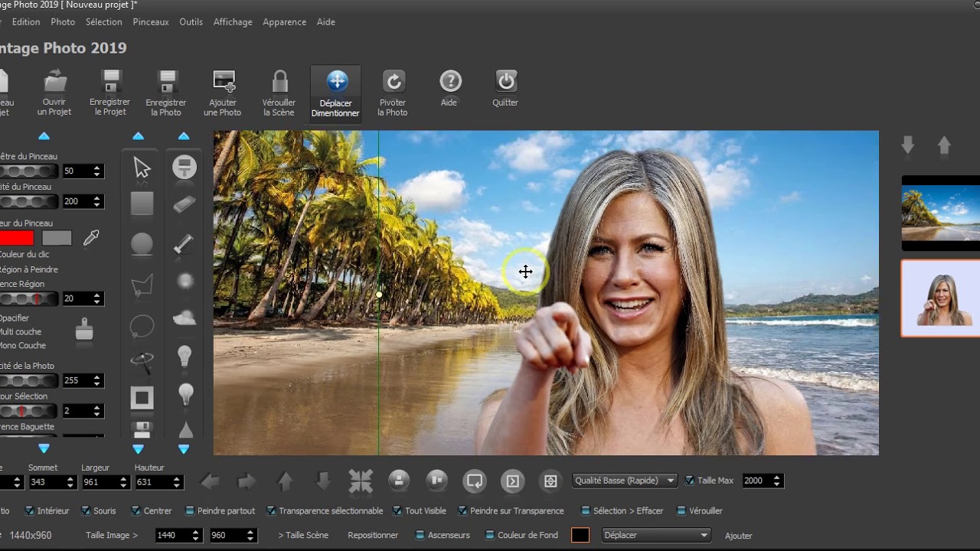This screenshot has height=551, width=980.
Task: Open the Sélection menu
Action: 104,22
